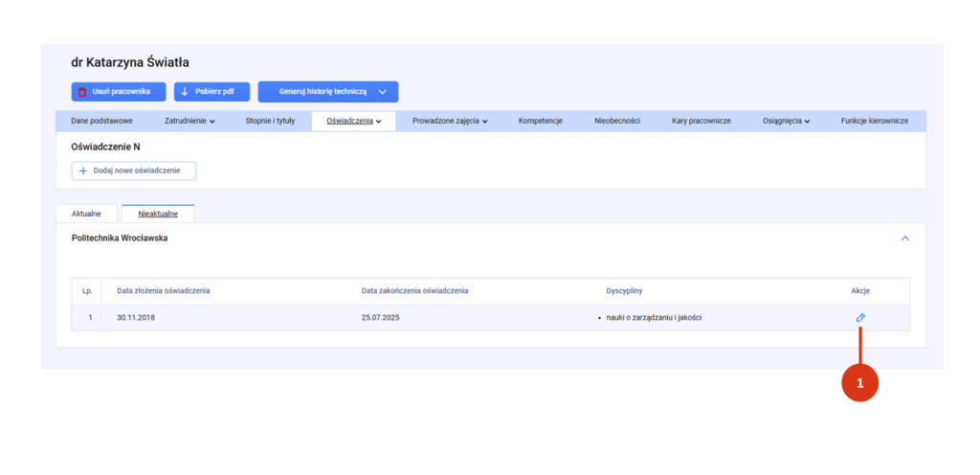This screenshot has height=475, width=980.
Task: Open the Stopnie i tytuły tab
Action: click(270, 121)
